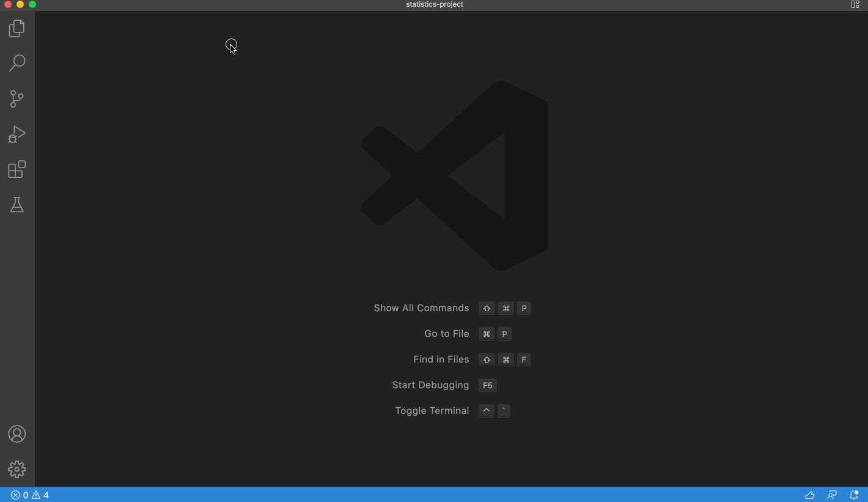Open the Search view magnifier icon
The image size is (868, 502).
tap(17, 63)
